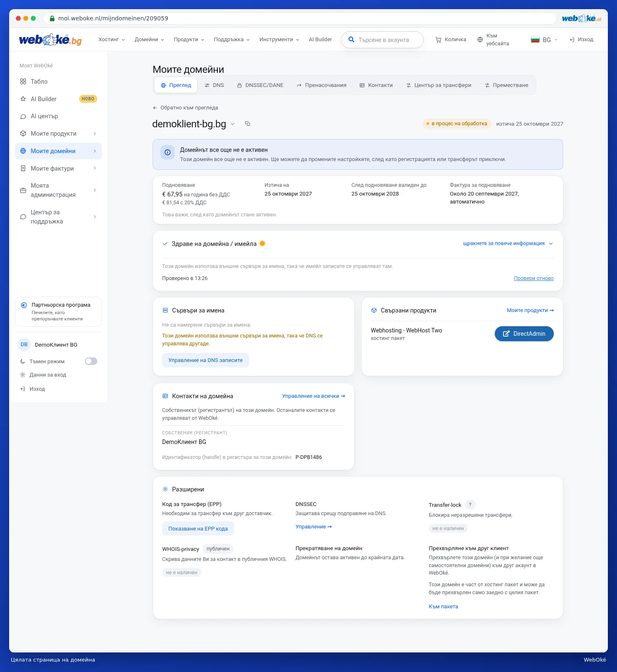617x672 pixels.
Task: Toggle the Тъмен режим dark mode switch
Action: point(91,361)
